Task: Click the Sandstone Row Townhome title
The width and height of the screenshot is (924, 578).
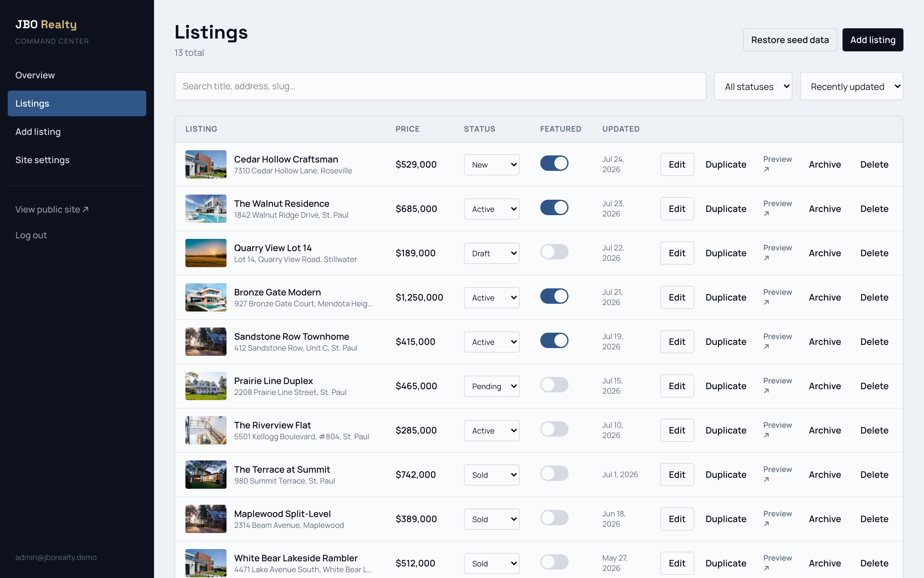Action: click(x=291, y=337)
